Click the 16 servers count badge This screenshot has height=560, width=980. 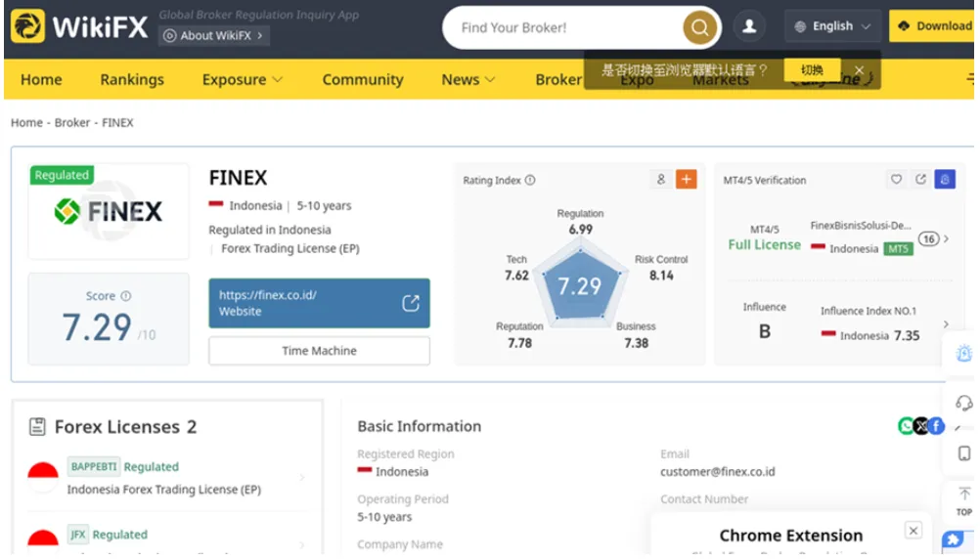coord(929,238)
